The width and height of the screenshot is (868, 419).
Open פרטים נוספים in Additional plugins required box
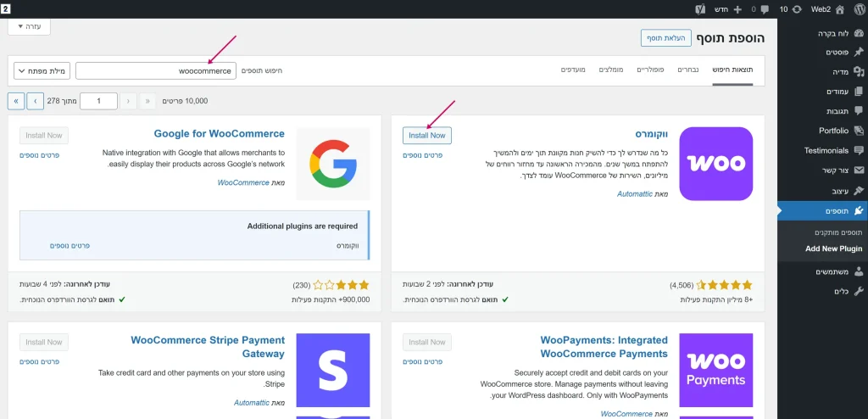(x=70, y=245)
